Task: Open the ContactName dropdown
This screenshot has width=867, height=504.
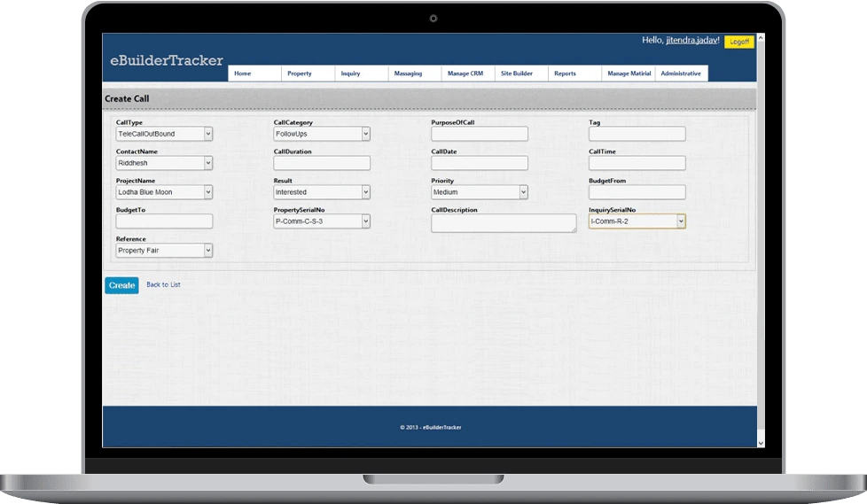Action: pos(164,163)
